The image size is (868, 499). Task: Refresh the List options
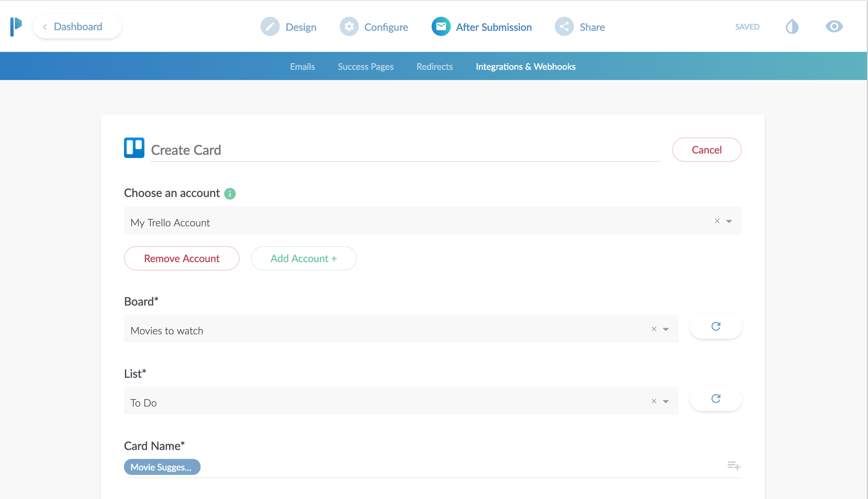coord(716,399)
